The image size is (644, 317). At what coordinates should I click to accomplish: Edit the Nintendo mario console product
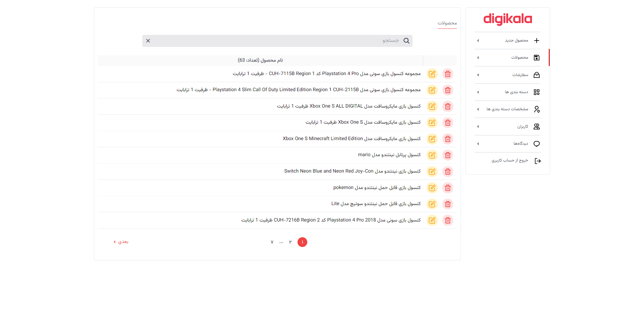click(x=432, y=155)
